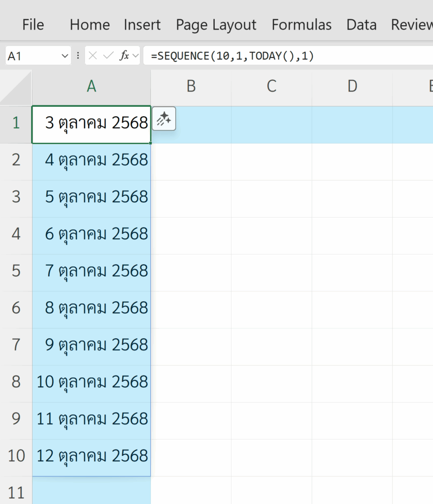Expand the chevron next to the fx icon
Viewport: 433px width, 504px height.
click(135, 56)
